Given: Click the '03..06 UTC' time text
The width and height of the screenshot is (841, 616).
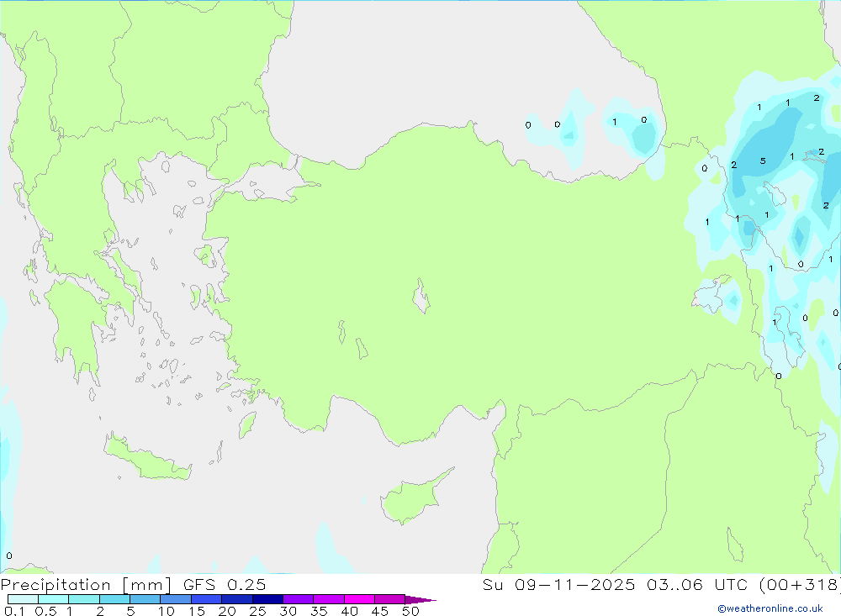Looking at the screenshot, I should [x=697, y=585].
